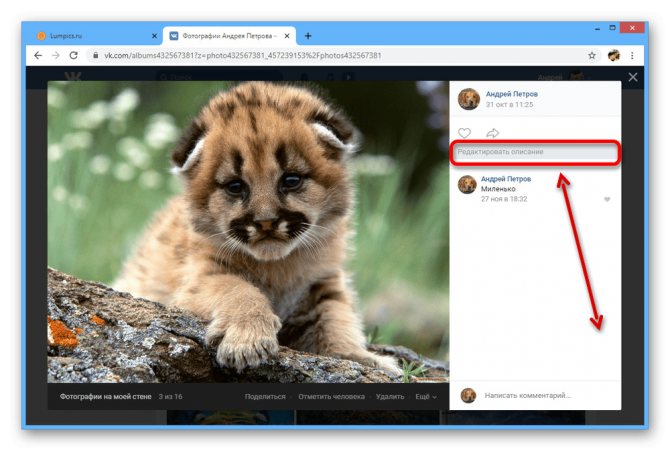Click the "Удалить" link below the photo
This screenshot has width=670, height=451.
390,397
